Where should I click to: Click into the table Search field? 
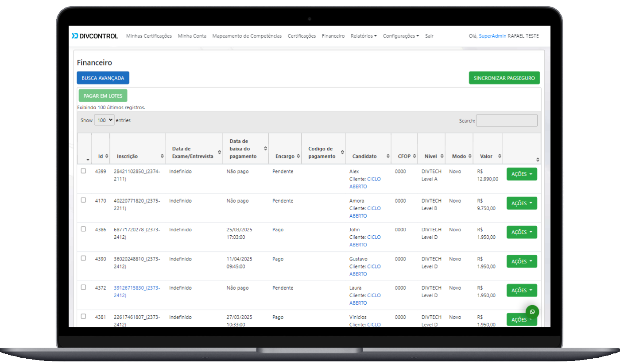(507, 121)
